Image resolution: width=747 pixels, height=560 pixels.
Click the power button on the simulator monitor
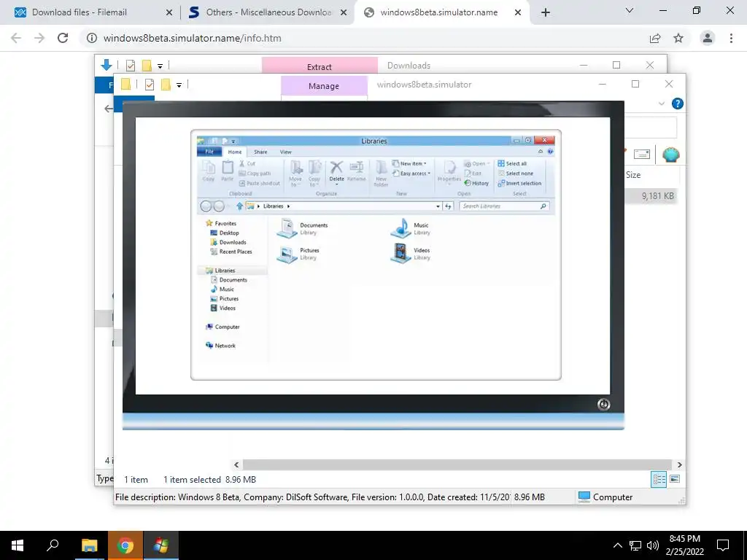603,404
